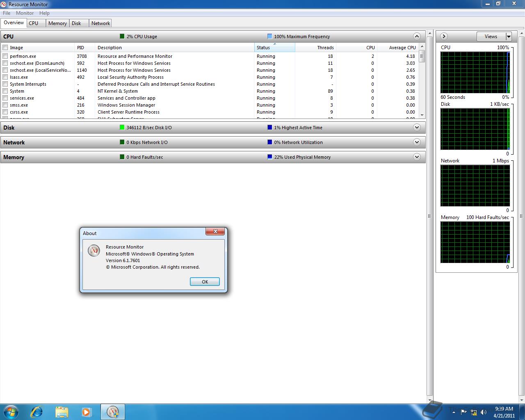Image resolution: width=525 pixels, height=420 pixels.
Task: Open the Monitor menu
Action: [x=25, y=13]
